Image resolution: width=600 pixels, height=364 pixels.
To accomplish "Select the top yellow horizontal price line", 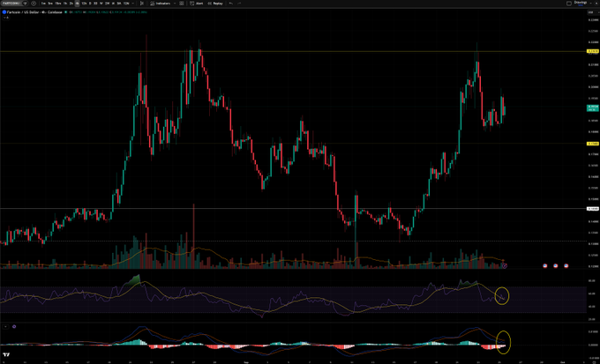I will pyautogui.click(x=293, y=51).
